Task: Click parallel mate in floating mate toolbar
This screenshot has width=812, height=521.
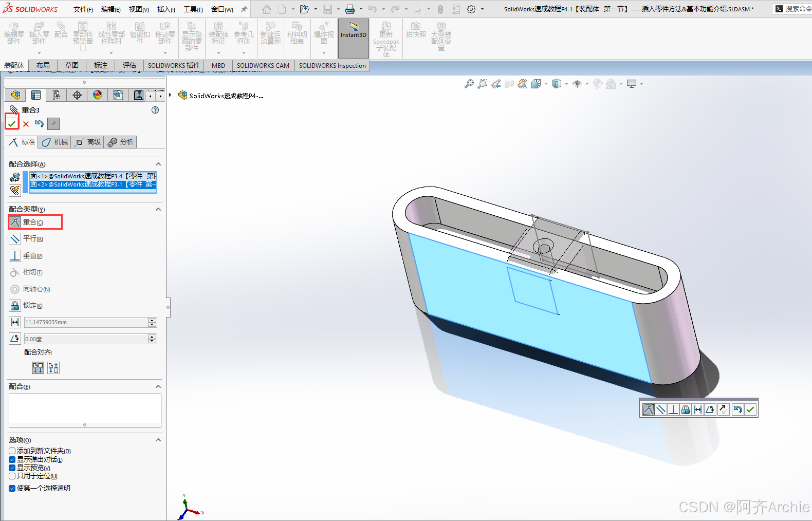Action: (x=661, y=410)
